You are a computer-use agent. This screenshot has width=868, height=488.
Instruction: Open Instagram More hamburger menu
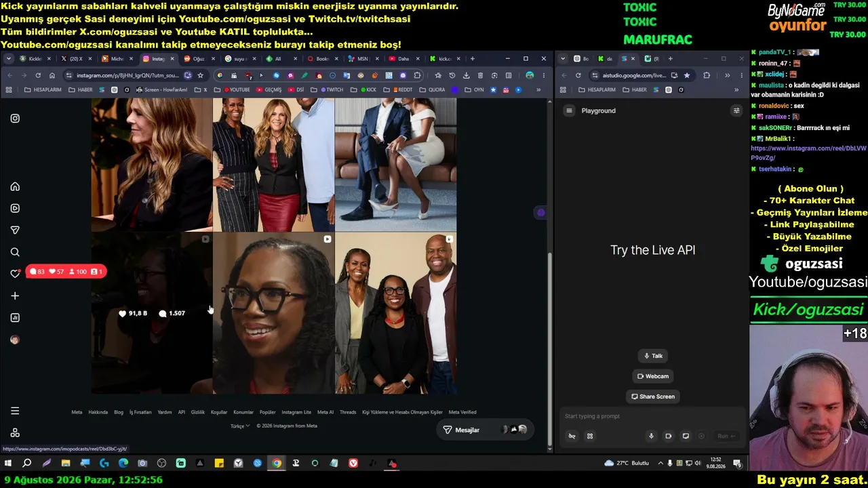click(x=15, y=411)
